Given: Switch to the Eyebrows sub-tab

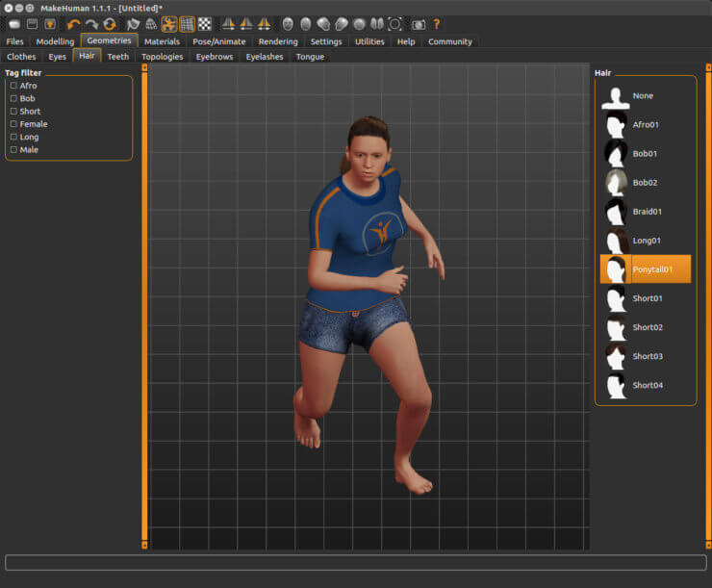Looking at the screenshot, I should click(214, 57).
